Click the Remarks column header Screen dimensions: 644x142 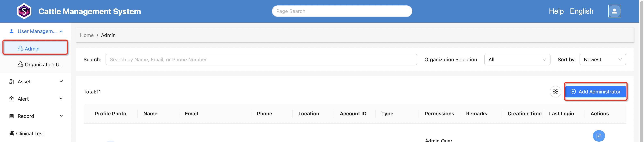476,114
